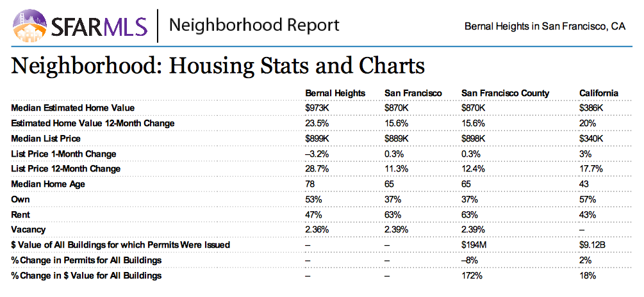Click the San Francisco column header
Image resolution: width=644 pixels, height=297 pixels.
pyautogui.click(x=413, y=93)
